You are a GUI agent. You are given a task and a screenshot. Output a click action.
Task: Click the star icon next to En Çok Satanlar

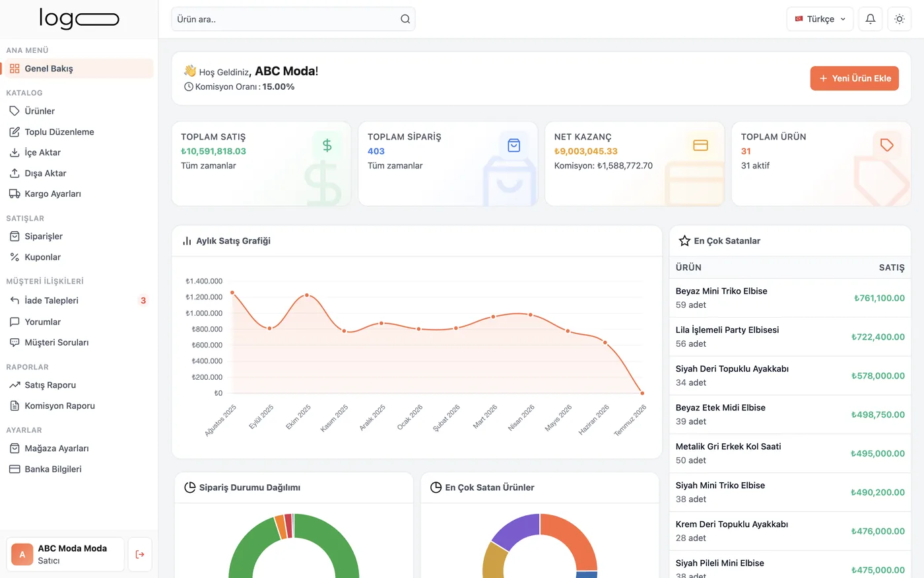tap(684, 241)
